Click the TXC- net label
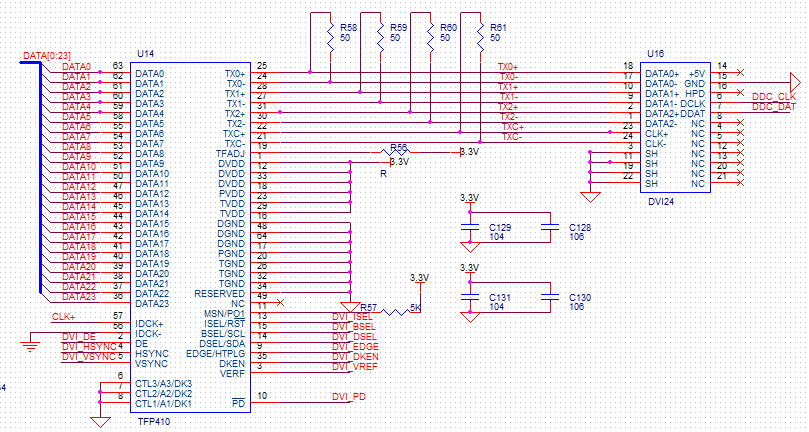 click(511, 137)
